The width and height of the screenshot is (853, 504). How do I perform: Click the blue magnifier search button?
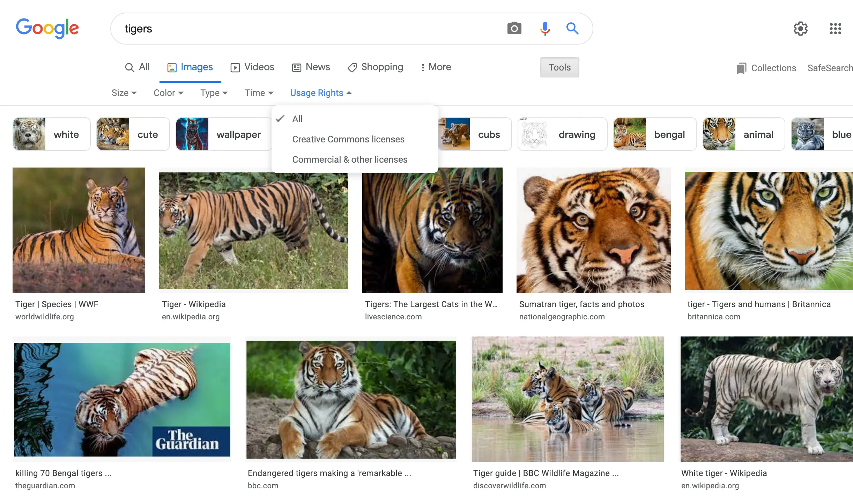tap(572, 28)
